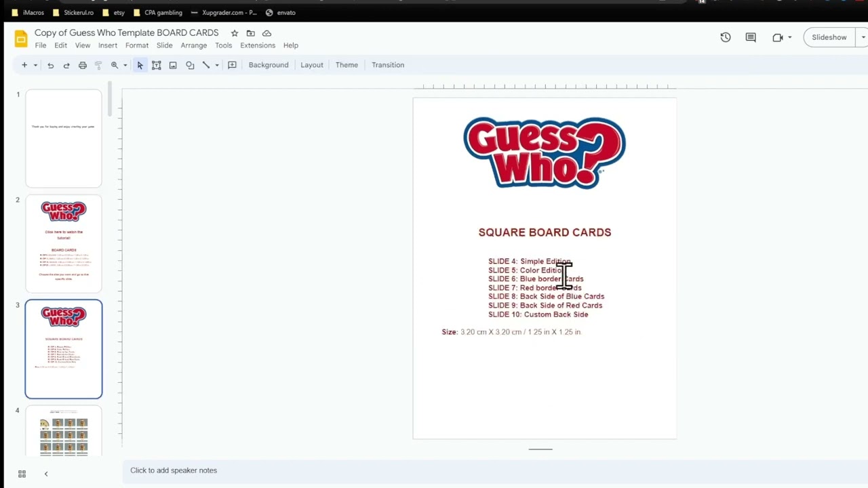This screenshot has height=488, width=868.
Task: Open the envato bookmark
Action: (x=281, y=12)
